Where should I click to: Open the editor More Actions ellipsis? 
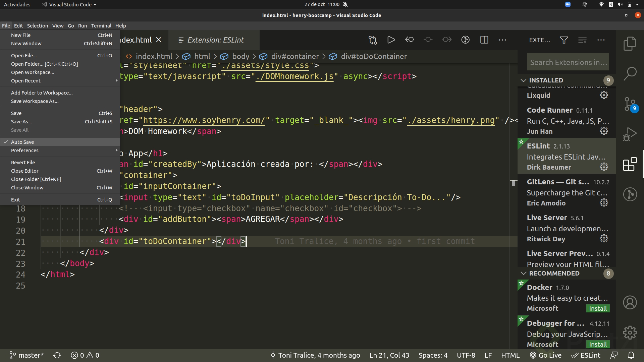[502, 40]
